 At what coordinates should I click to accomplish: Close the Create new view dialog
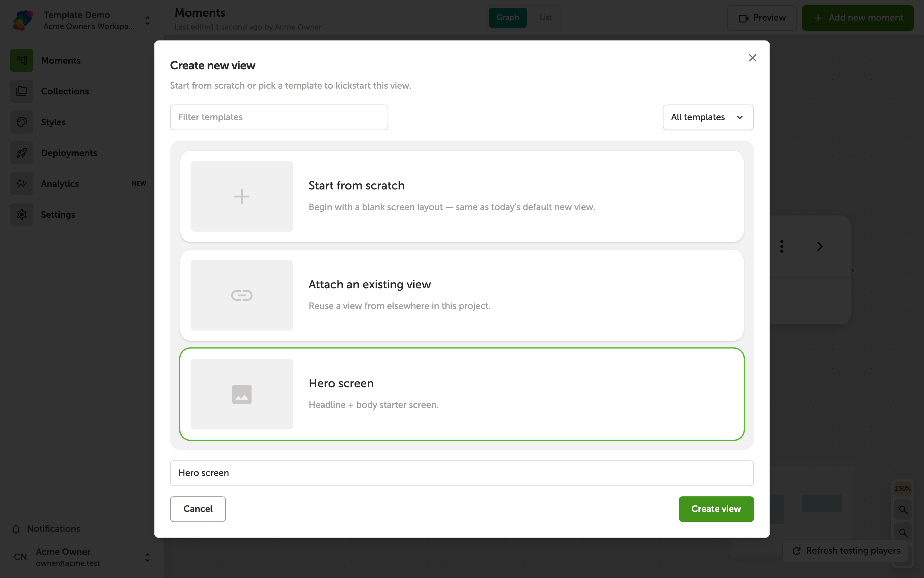coord(752,58)
